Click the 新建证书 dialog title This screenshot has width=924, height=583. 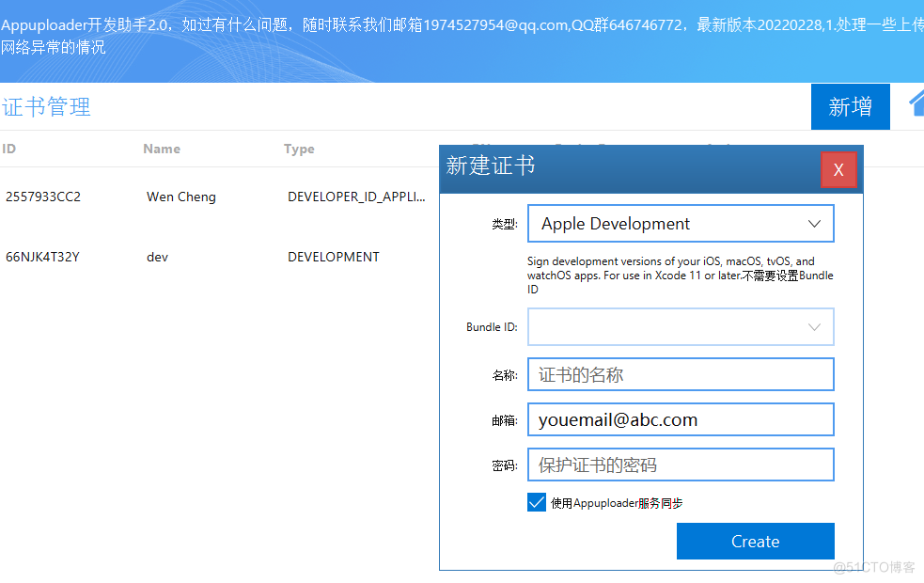[491, 165]
